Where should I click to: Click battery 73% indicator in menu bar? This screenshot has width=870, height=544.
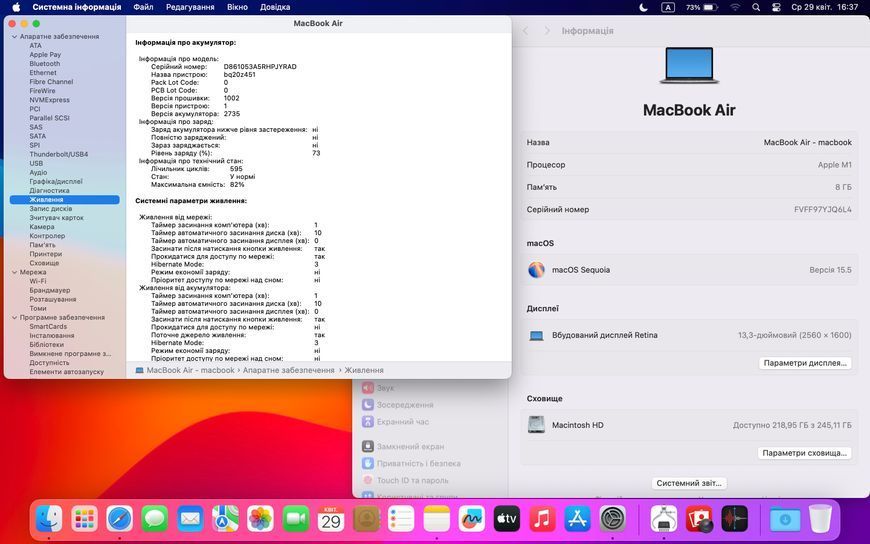tap(701, 7)
